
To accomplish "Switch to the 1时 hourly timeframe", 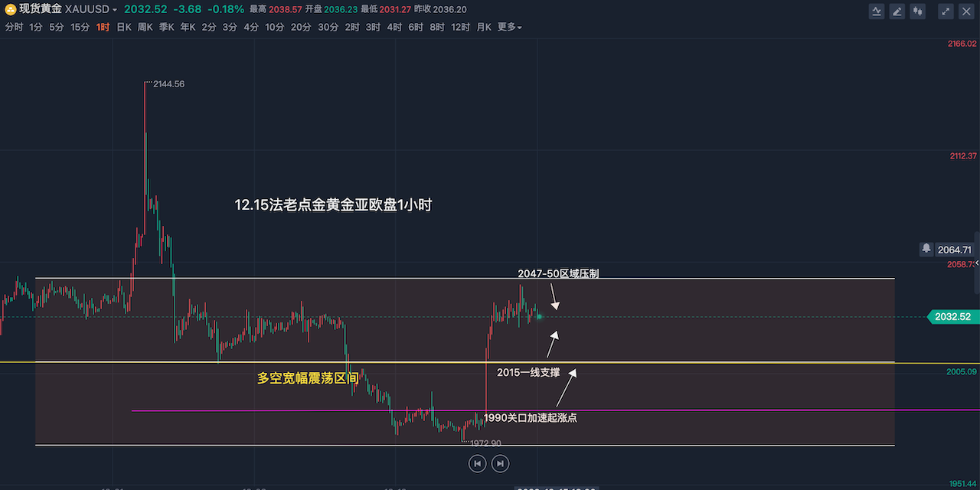I will 103,28.
